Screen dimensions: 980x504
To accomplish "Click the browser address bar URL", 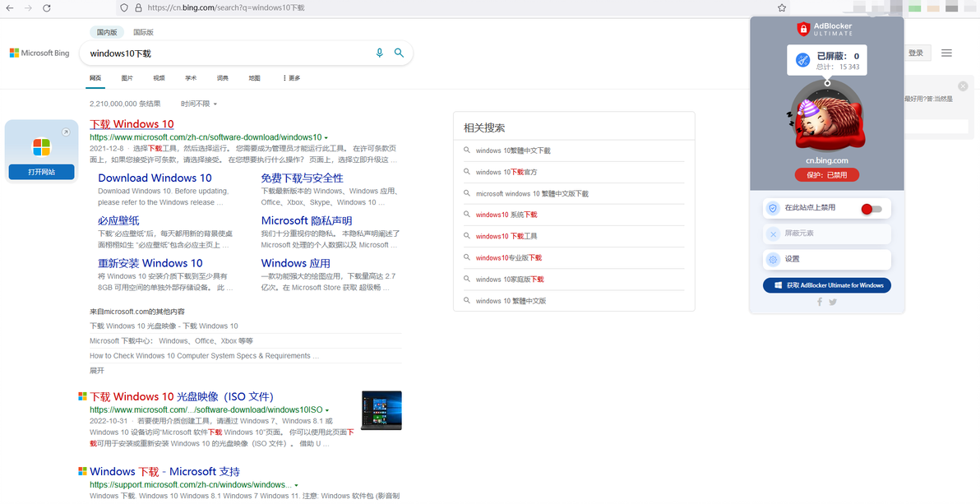I will 226,8.
